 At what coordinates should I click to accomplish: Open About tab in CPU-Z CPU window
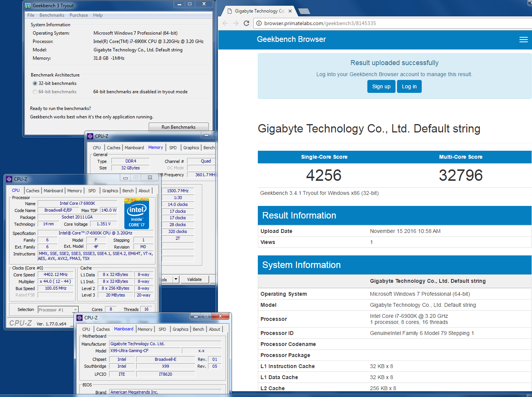pyautogui.click(x=144, y=191)
